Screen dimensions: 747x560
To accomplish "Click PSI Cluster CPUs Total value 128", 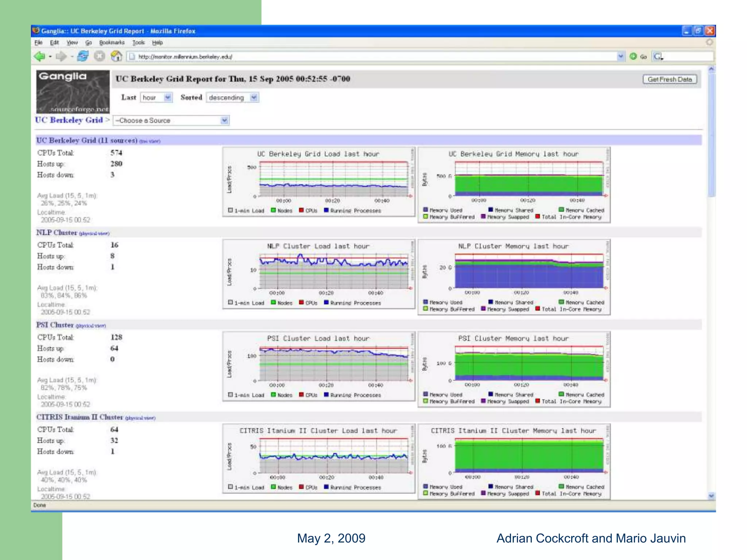I will [x=116, y=337].
